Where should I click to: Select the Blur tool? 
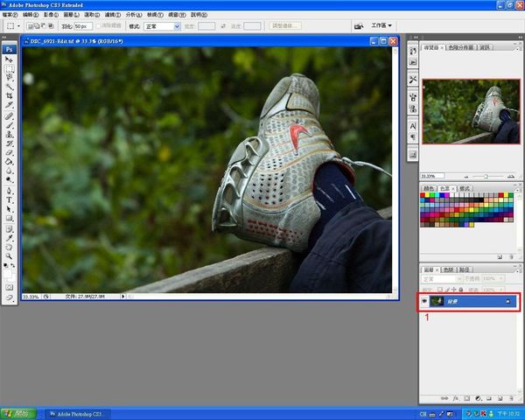click(x=9, y=171)
